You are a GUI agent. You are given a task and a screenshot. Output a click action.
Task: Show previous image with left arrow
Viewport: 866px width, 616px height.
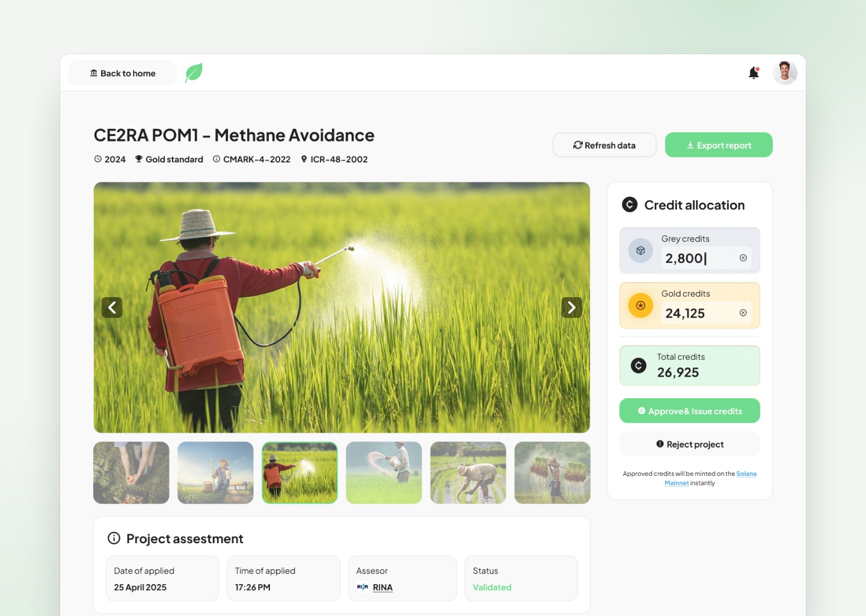112,307
